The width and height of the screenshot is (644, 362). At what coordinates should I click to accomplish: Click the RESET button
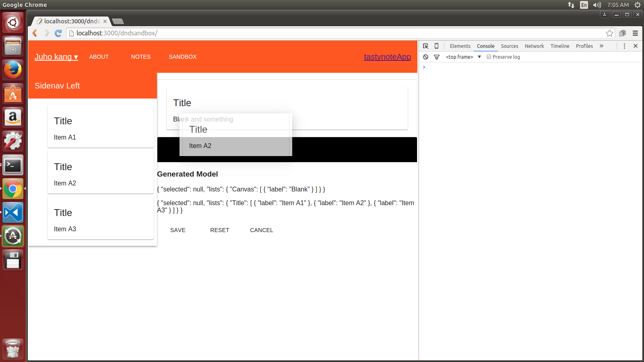(220, 230)
